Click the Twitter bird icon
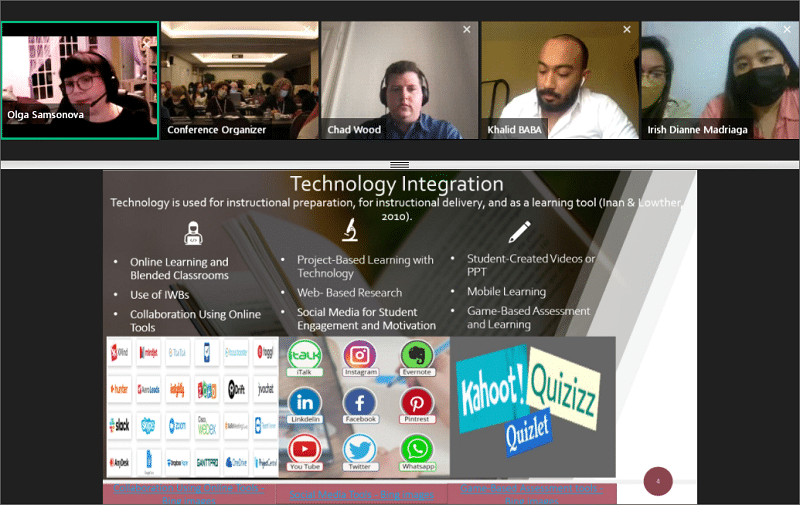This screenshot has height=505, width=800. 360,449
